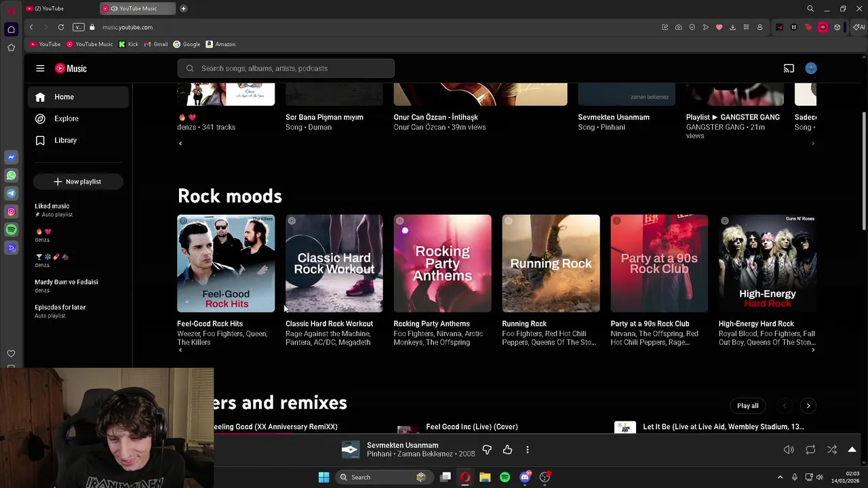Select the YouTube Music browser tab
Viewport: 868px width, 488px height.
(x=137, y=8)
